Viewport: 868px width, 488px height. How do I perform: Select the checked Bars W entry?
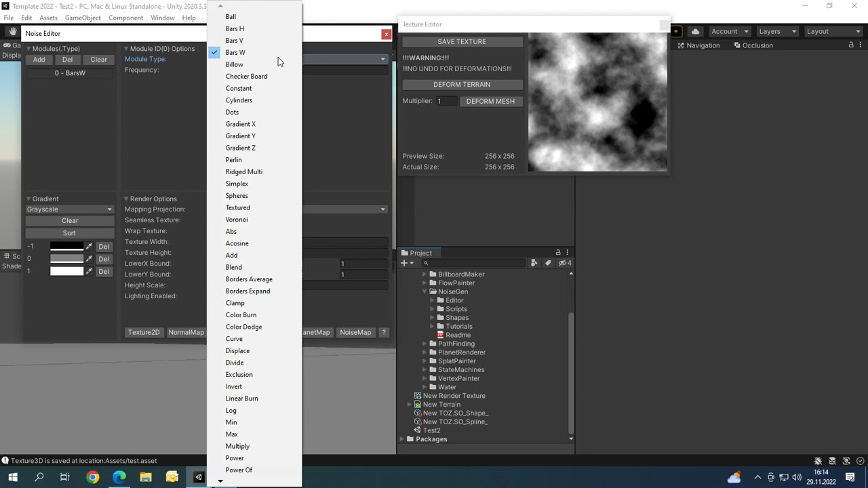tap(235, 52)
